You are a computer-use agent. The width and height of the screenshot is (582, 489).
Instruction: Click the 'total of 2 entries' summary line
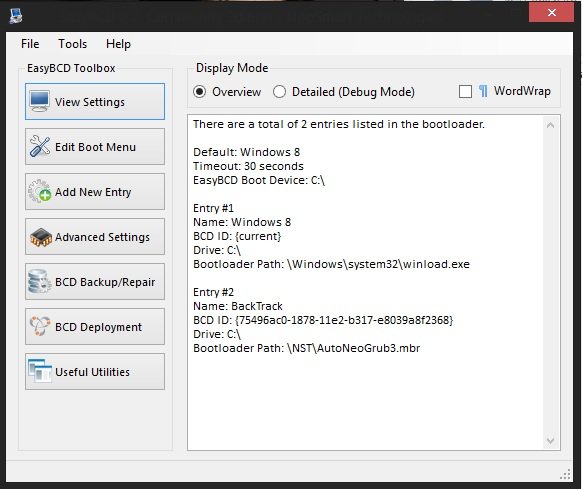coord(339,124)
